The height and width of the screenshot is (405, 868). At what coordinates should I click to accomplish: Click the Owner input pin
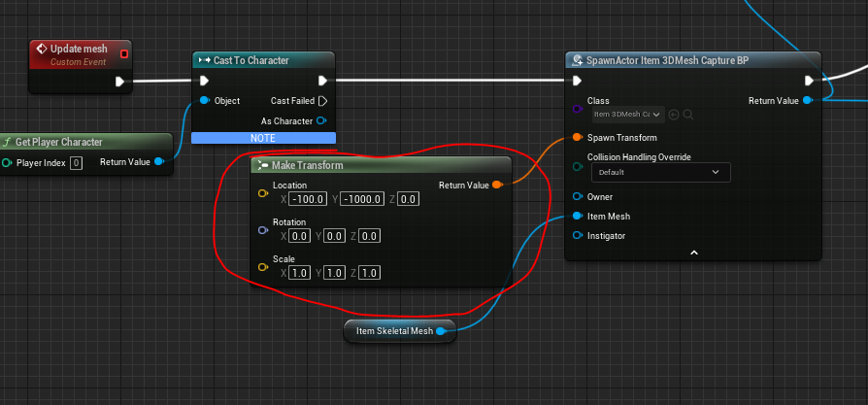[578, 197]
